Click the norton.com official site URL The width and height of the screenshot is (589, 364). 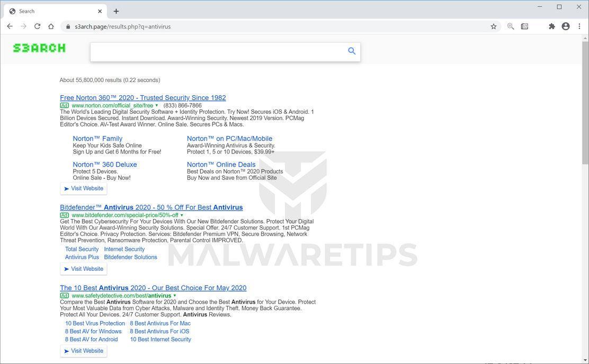pos(112,106)
